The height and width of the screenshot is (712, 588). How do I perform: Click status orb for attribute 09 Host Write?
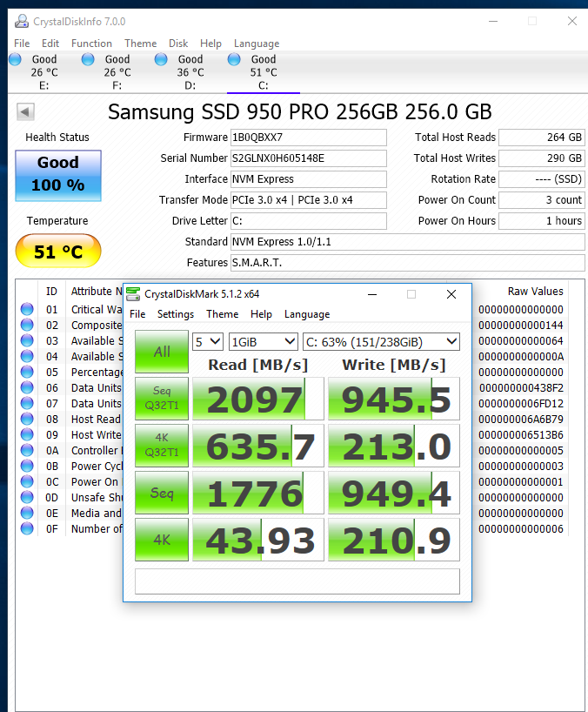pos(27,434)
